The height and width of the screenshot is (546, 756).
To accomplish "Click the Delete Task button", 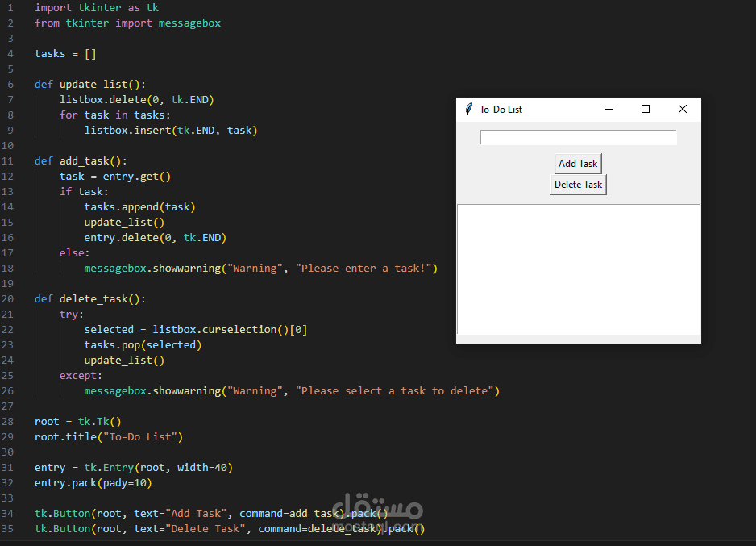I will tap(578, 185).
